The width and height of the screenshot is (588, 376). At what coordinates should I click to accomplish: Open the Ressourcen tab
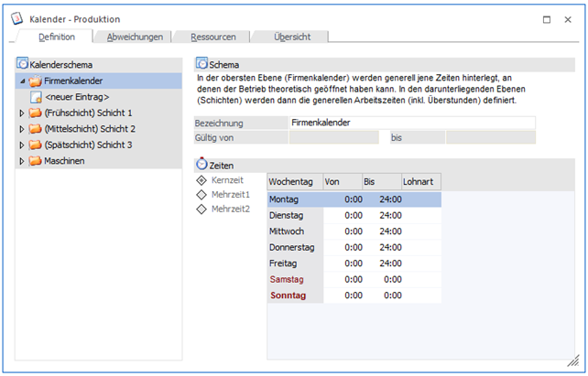(x=213, y=37)
